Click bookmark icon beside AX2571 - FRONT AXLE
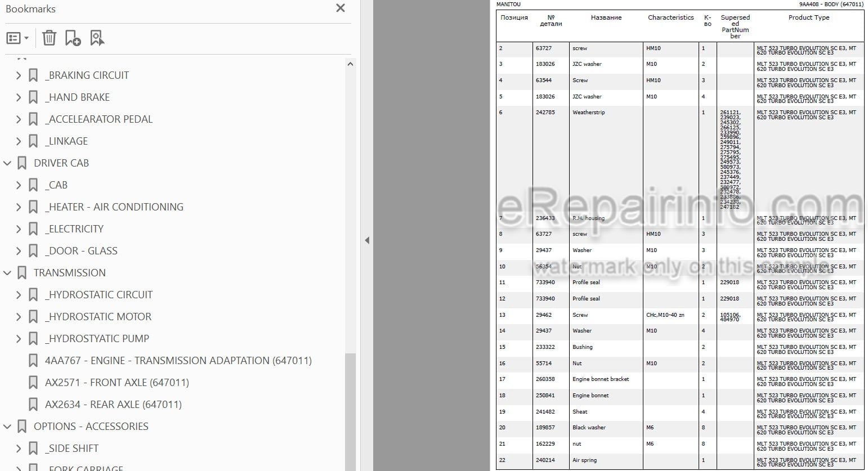 point(33,382)
